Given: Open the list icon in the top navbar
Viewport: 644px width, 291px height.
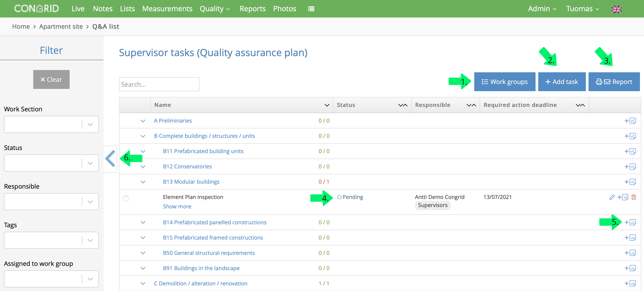Looking at the screenshot, I should tap(311, 9).
